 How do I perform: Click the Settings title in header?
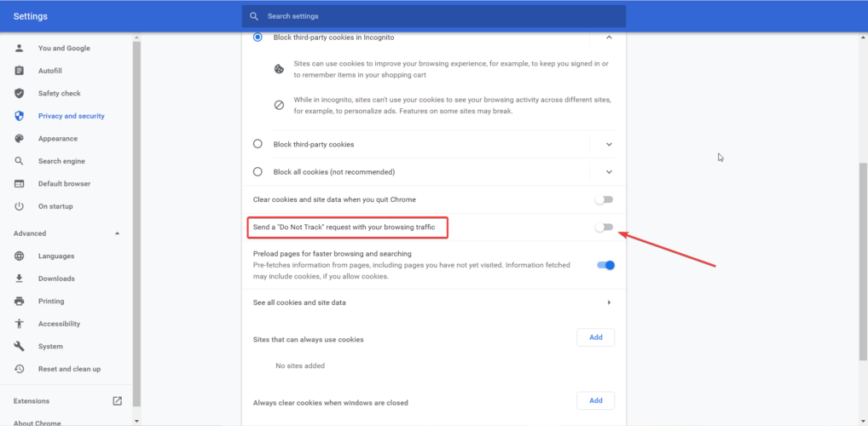tap(31, 16)
